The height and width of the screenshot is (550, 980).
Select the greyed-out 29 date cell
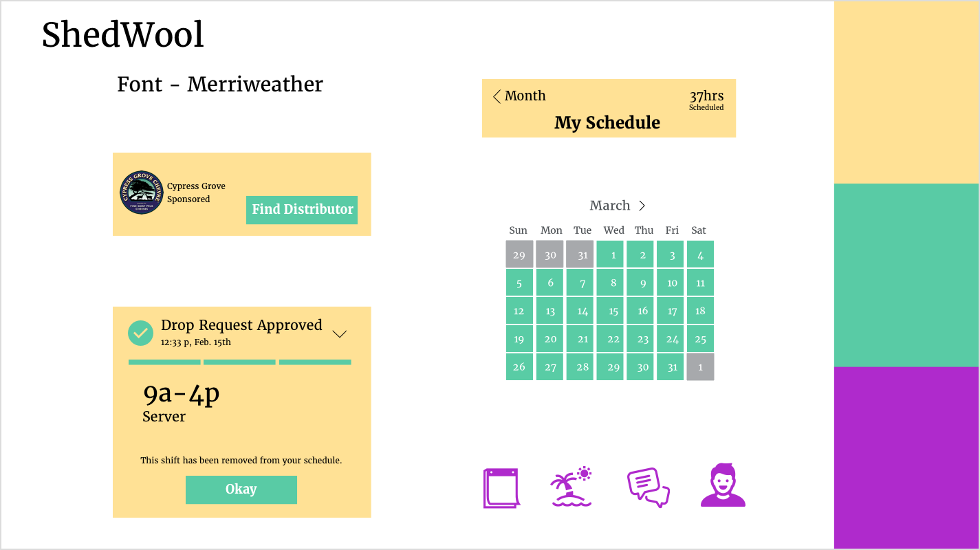519,254
